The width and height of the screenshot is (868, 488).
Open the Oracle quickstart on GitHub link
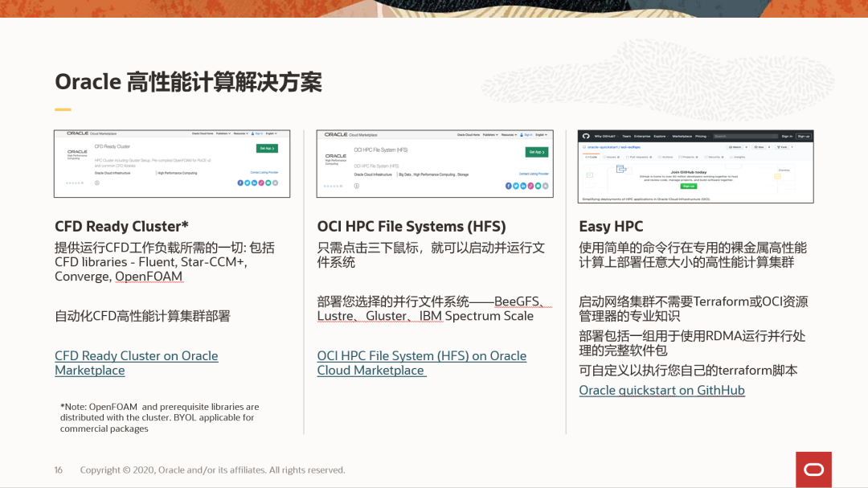(661, 390)
